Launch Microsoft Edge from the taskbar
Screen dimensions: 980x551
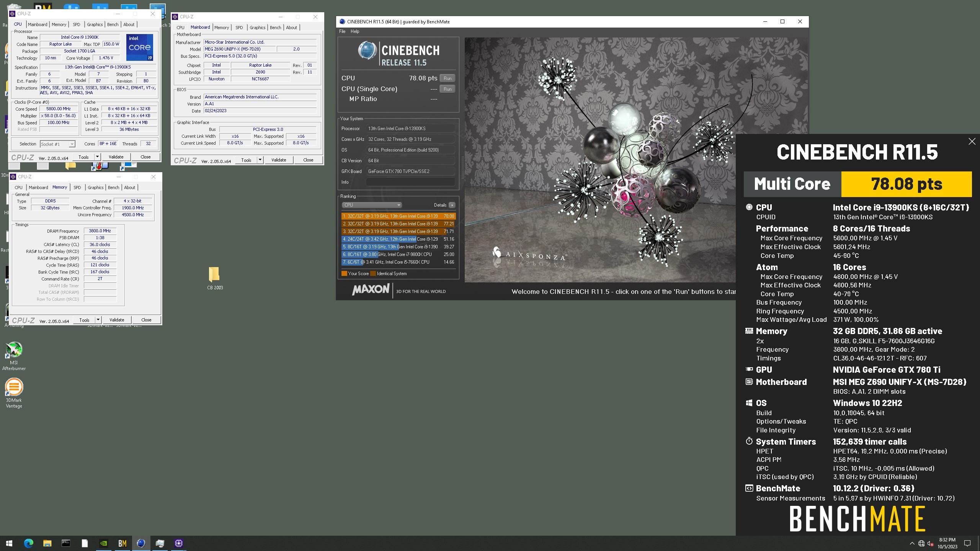click(x=29, y=543)
